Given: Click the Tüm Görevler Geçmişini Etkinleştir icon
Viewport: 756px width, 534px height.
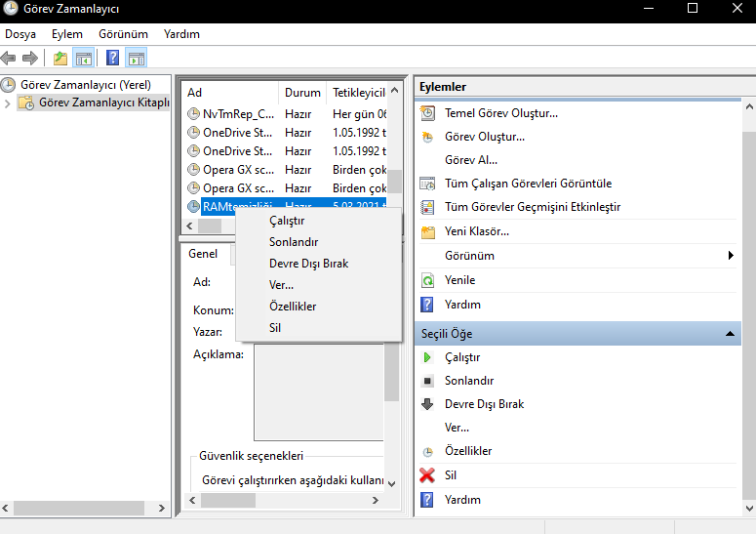Looking at the screenshot, I should 427,207.
